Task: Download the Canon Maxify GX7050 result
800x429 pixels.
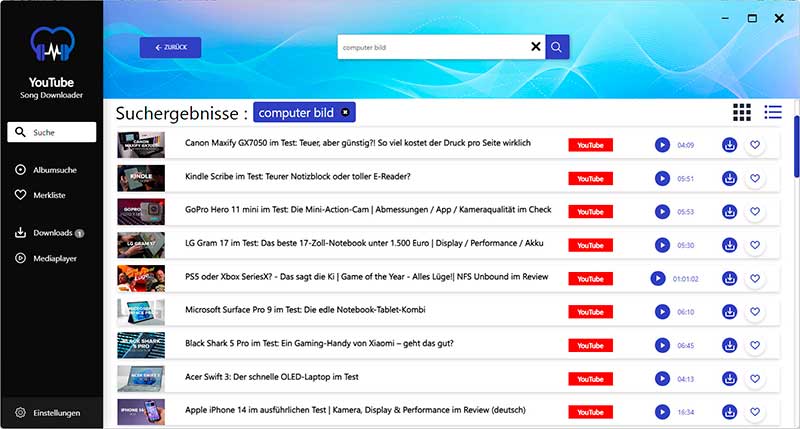Action: [x=729, y=145]
